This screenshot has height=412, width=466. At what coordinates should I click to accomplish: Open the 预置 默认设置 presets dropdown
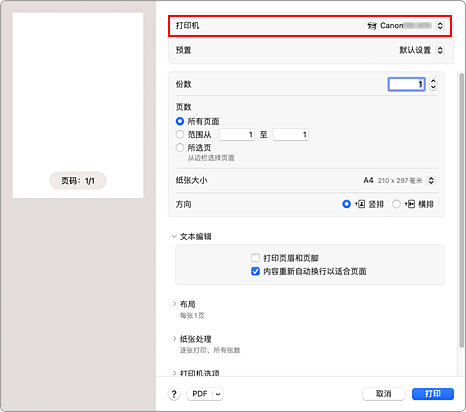tap(440, 50)
